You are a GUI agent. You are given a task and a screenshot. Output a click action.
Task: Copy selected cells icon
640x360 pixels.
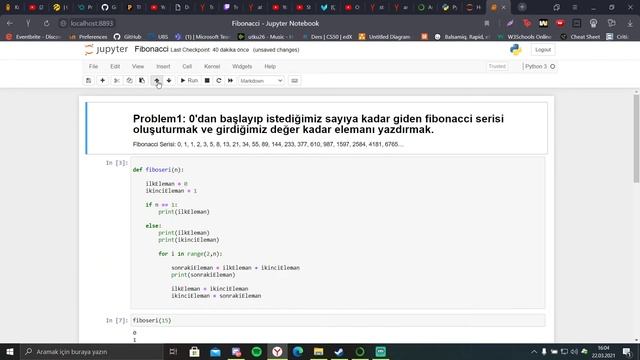point(129,81)
